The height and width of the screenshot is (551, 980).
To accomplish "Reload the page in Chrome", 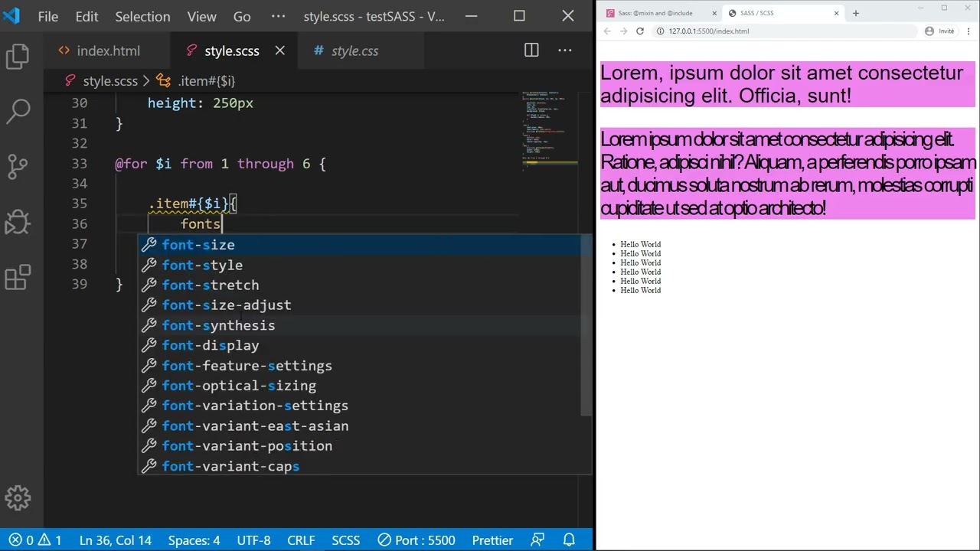I will (640, 31).
